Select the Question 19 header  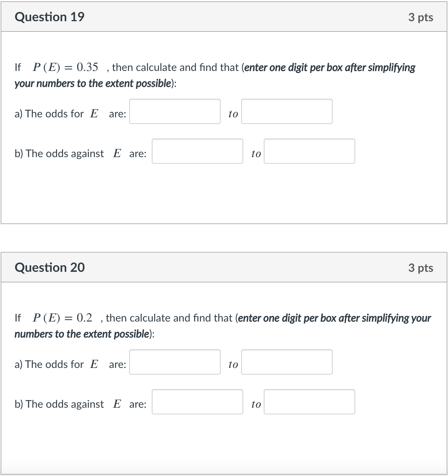click(50, 17)
